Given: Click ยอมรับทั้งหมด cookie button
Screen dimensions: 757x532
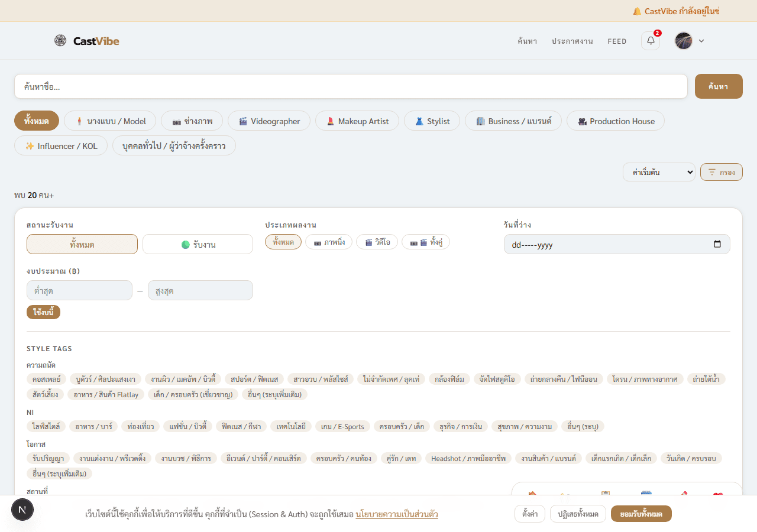Looking at the screenshot, I should [x=641, y=514].
